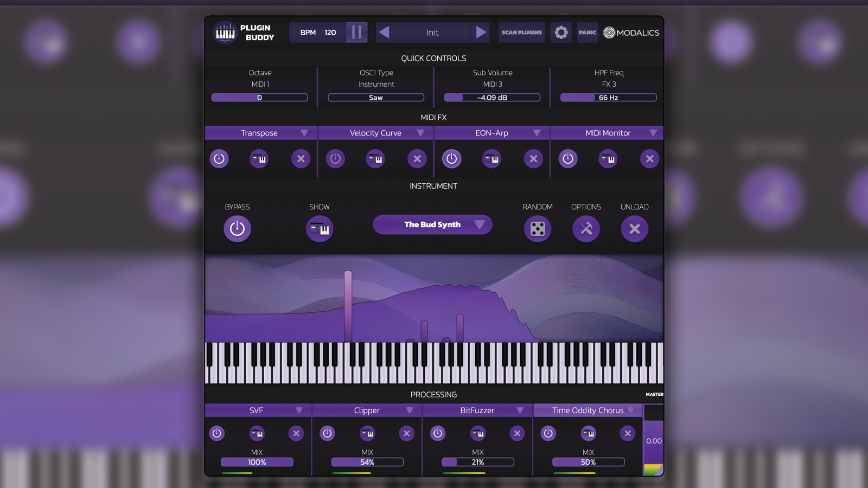The height and width of the screenshot is (488, 868).
Task: Click the Plugin Buddy logo icon
Action: pyautogui.click(x=225, y=33)
